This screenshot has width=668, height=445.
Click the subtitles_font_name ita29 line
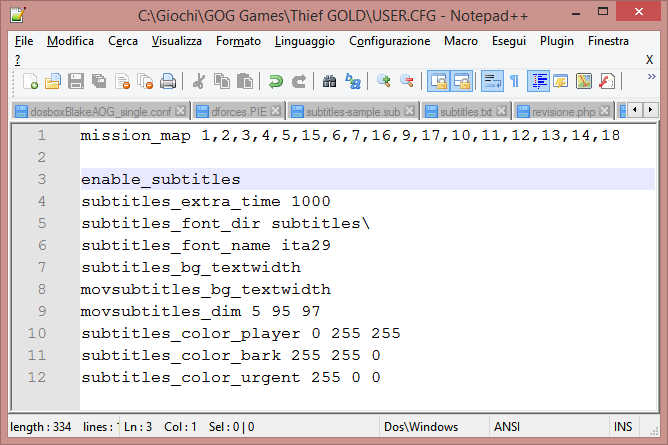[206, 245]
